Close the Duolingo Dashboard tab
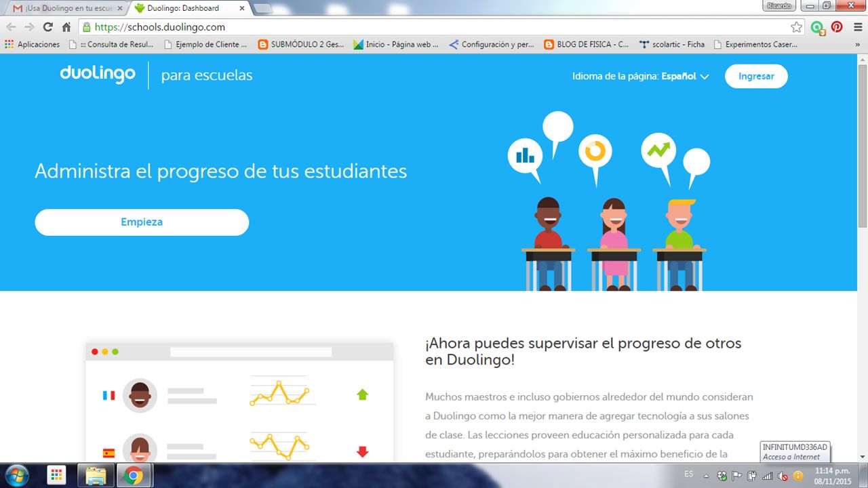Image resolution: width=868 pixels, height=488 pixels. [x=241, y=8]
